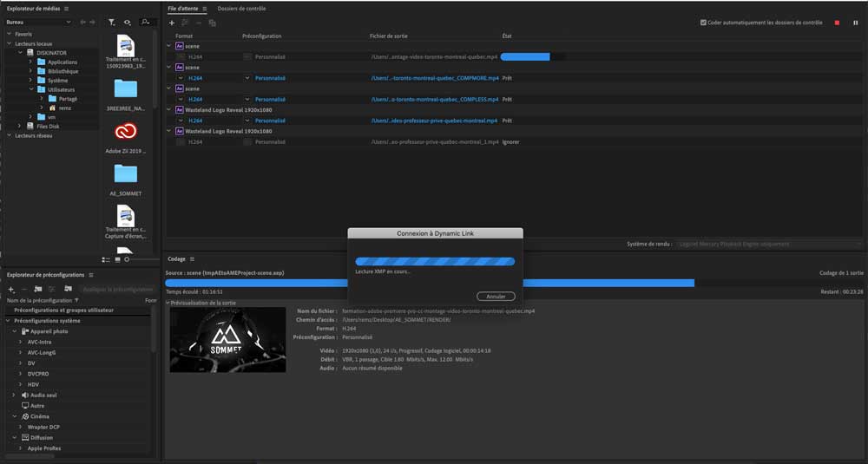Collapse the DISKINATOR drive node
Screen dimensions: 868x464
click(x=21, y=53)
